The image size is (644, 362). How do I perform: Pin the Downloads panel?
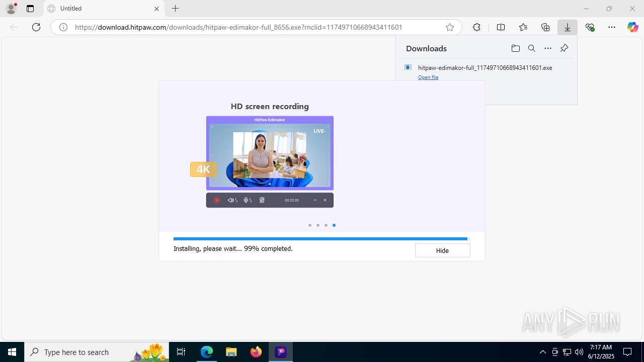click(564, 48)
